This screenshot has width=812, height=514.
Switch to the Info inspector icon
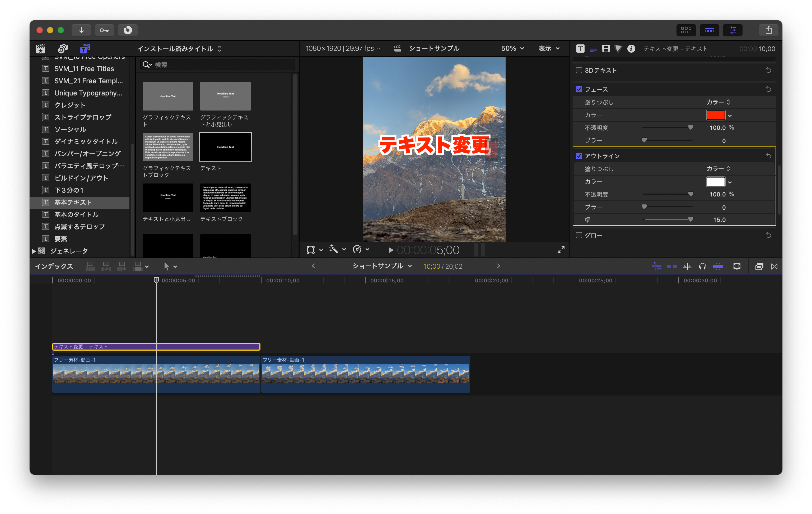click(x=631, y=49)
